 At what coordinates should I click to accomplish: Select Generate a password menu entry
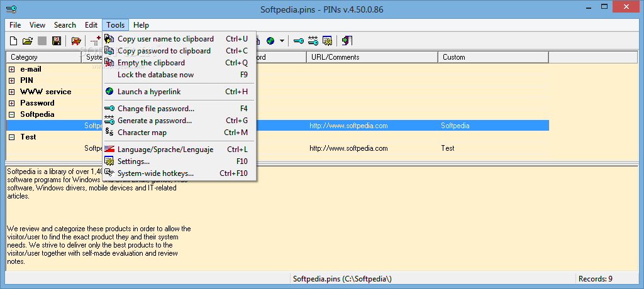click(x=179, y=121)
